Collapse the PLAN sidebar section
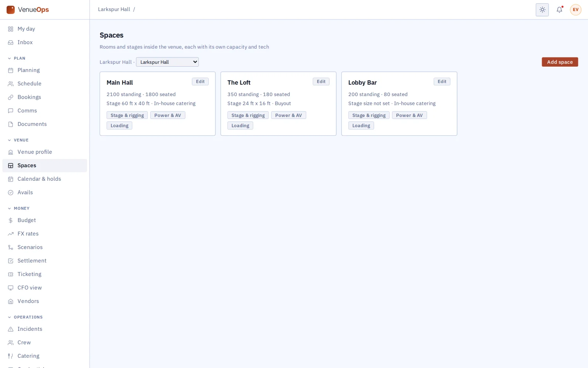The height and width of the screenshot is (368, 588). pyautogui.click(x=17, y=59)
